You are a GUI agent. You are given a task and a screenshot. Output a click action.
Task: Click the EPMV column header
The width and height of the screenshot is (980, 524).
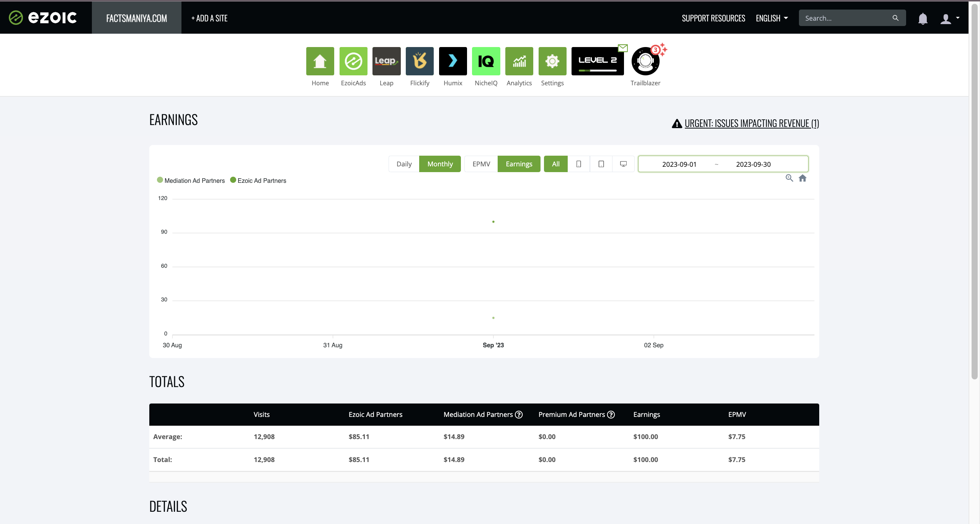(737, 415)
